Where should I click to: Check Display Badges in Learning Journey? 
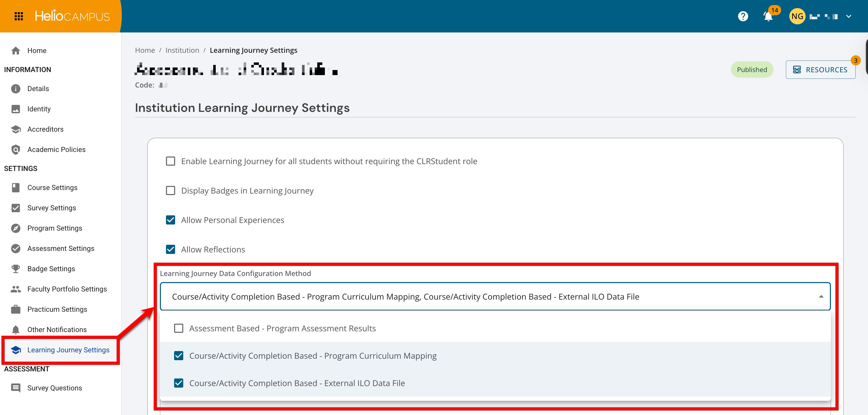pos(171,191)
